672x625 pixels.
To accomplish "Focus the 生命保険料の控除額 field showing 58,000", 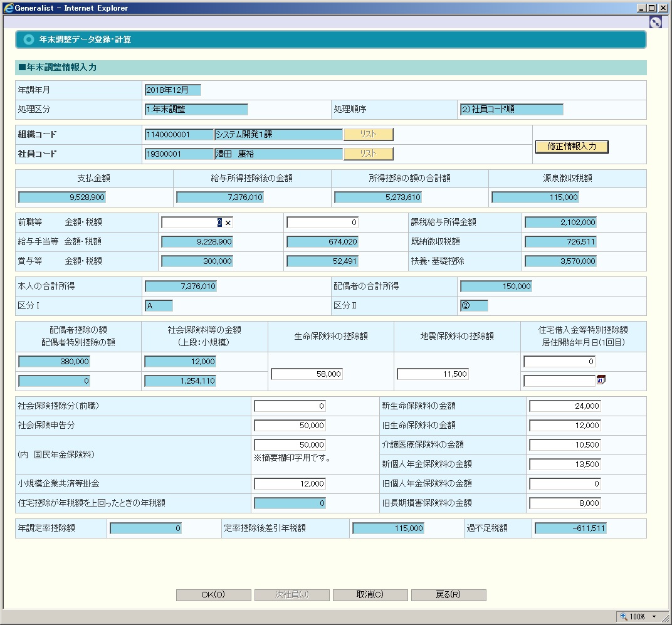I will (x=307, y=374).
